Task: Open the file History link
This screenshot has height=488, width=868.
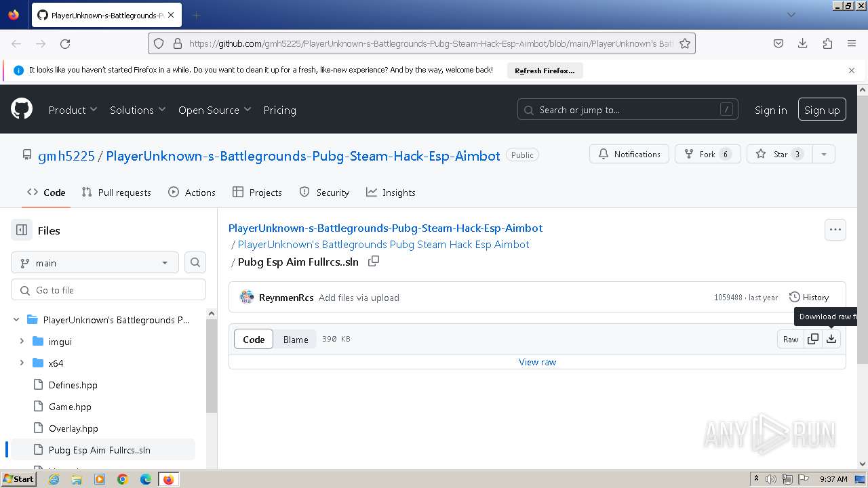Action: pyautogui.click(x=808, y=297)
